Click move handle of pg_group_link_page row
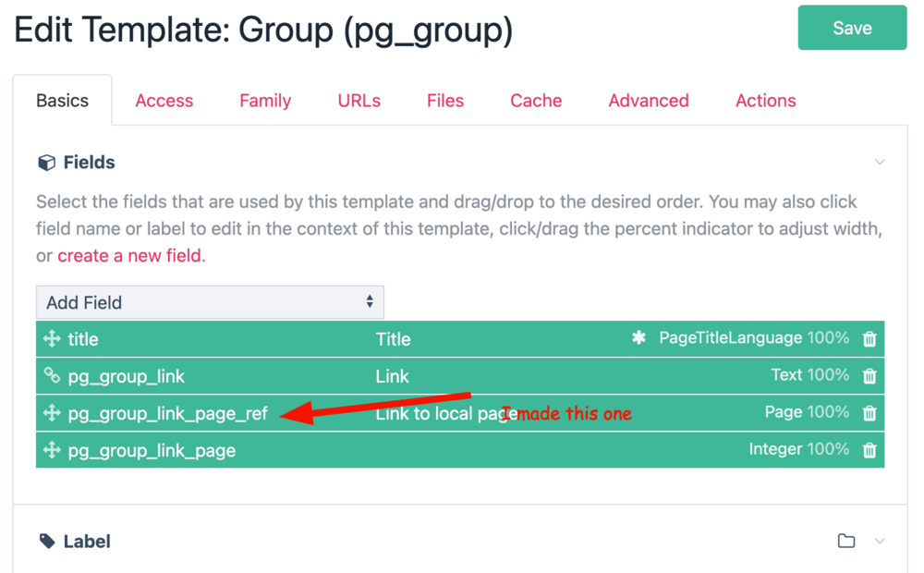Screen dimensions: 924x573 click(x=52, y=450)
